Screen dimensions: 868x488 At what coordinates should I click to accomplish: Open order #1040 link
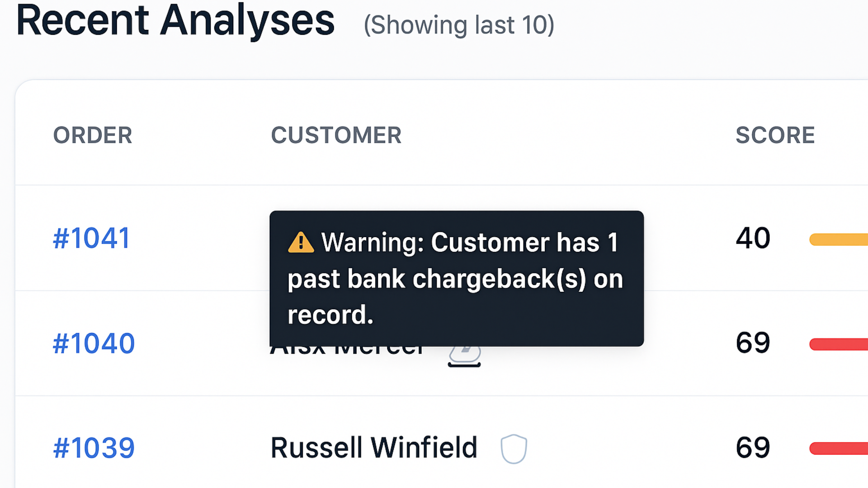tap(94, 343)
